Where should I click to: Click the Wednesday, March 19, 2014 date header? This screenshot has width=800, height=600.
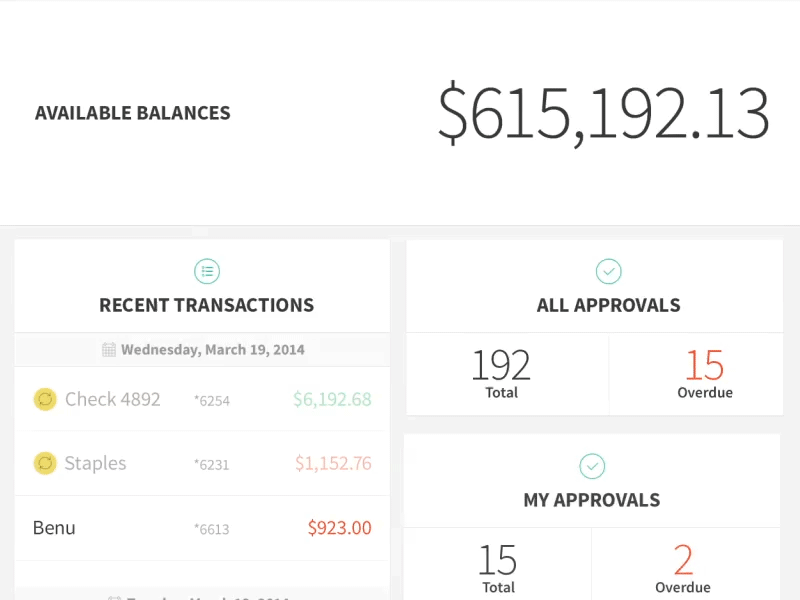click(x=212, y=350)
